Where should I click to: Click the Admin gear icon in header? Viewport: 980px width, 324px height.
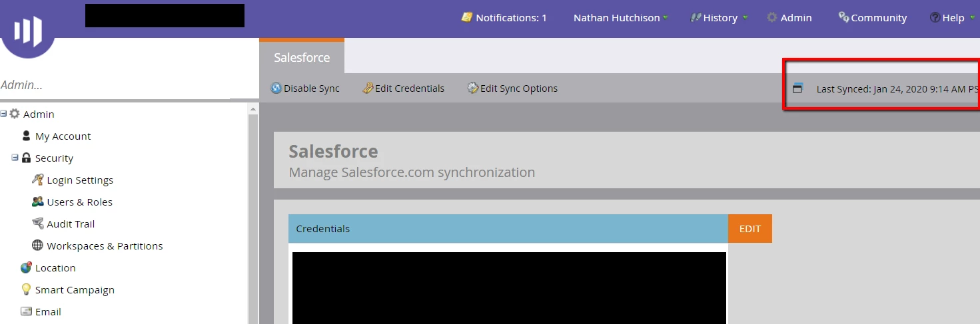pyautogui.click(x=772, y=18)
